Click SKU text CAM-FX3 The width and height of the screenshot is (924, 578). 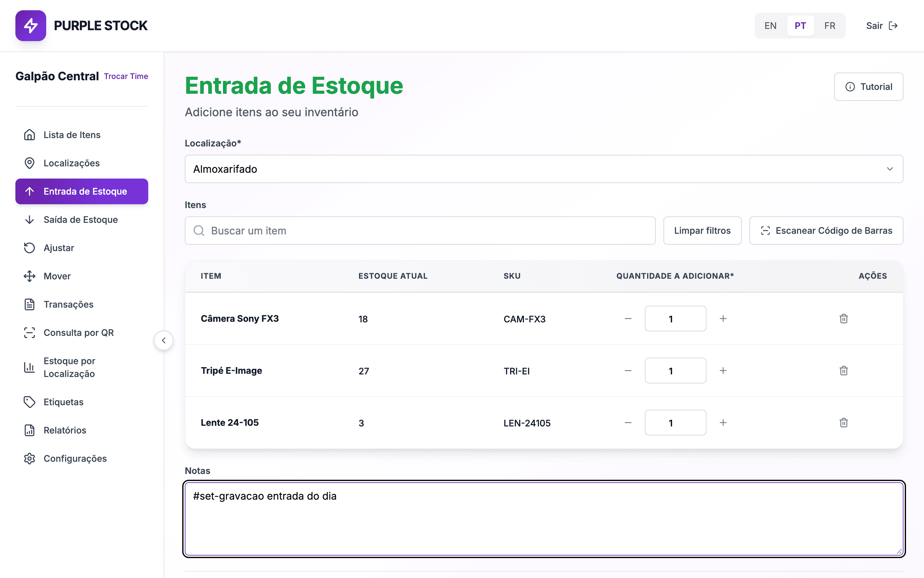pos(524,319)
